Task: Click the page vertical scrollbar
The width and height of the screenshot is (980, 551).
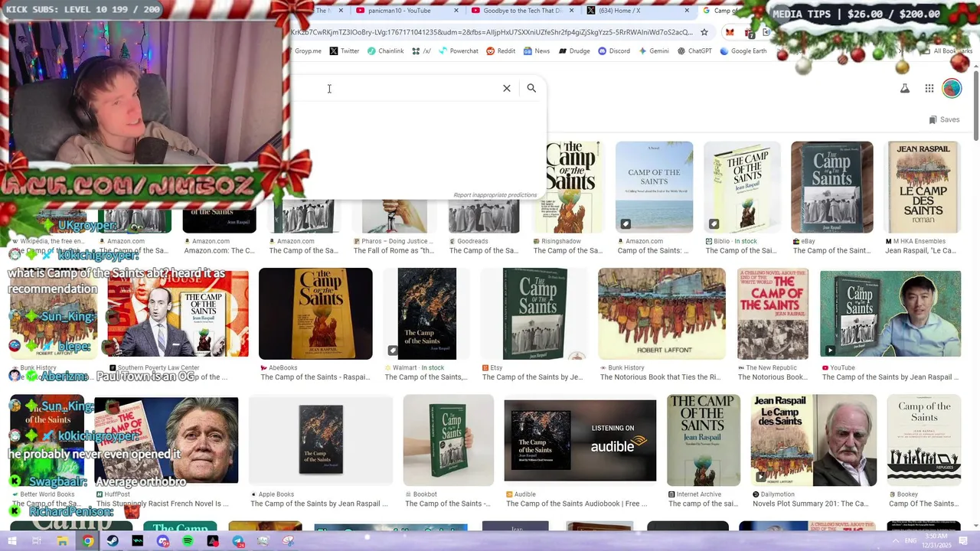Action: (975, 107)
